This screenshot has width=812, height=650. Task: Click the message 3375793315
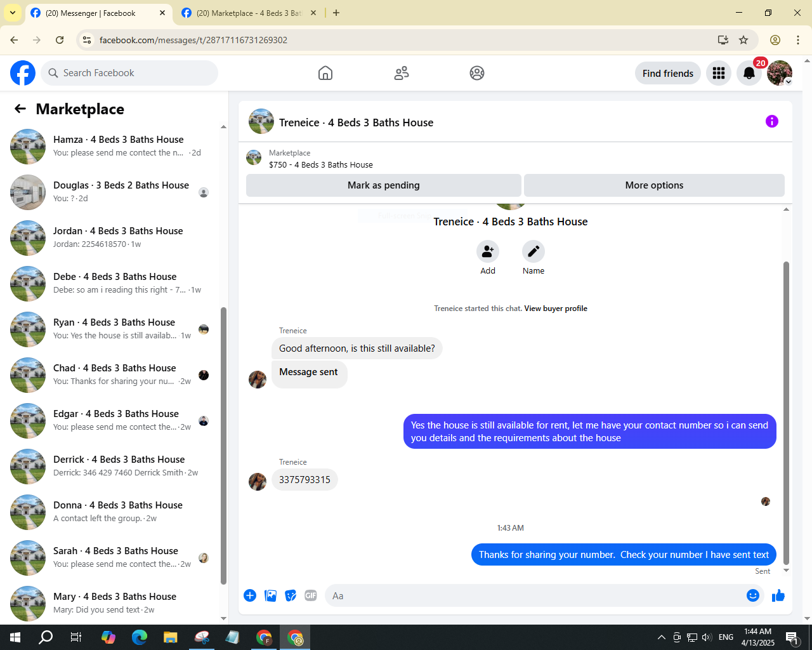(x=304, y=480)
